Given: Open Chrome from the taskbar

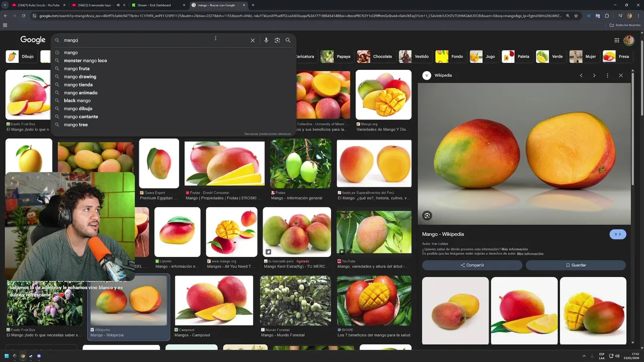Looking at the screenshot, I should click(x=23, y=356).
